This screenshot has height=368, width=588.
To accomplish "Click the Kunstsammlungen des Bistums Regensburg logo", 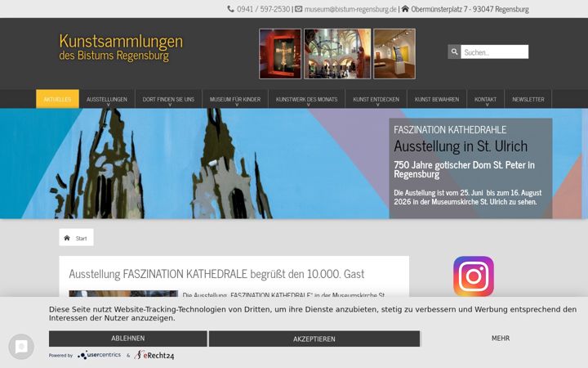I will click(x=121, y=47).
